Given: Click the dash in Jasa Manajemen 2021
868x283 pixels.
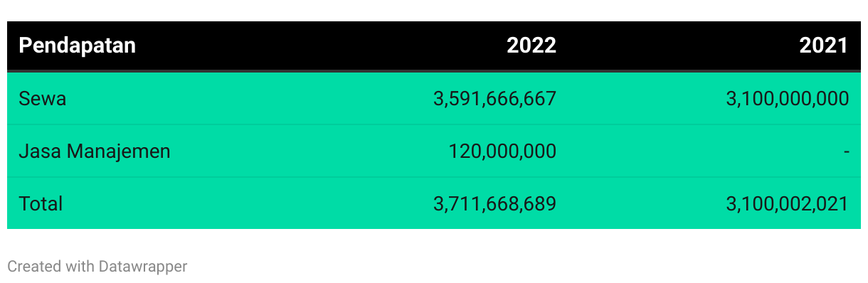Looking at the screenshot, I should click(x=846, y=151).
